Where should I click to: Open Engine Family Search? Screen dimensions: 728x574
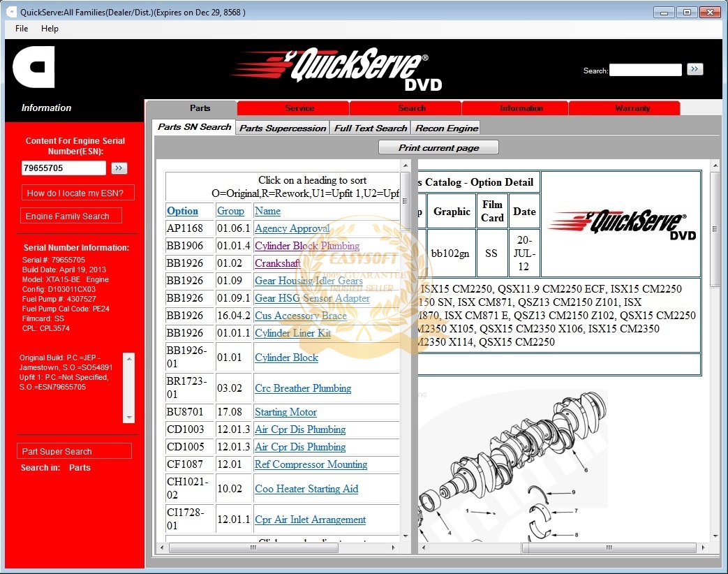[71, 216]
